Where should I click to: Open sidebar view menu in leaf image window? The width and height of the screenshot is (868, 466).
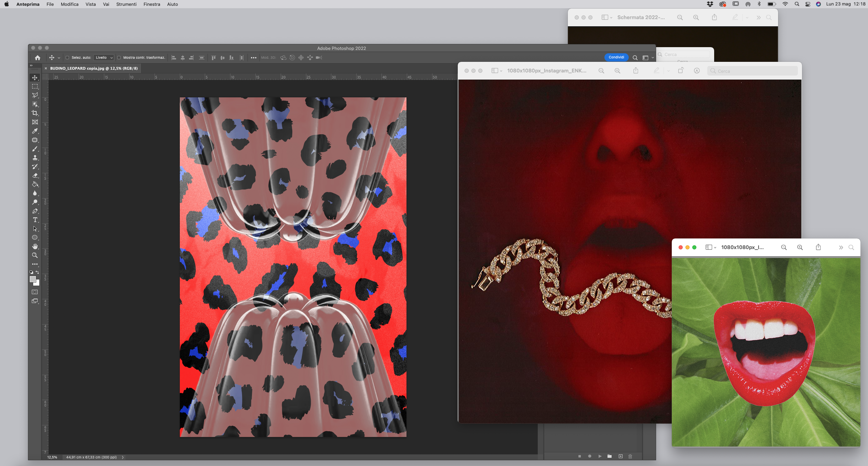[711, 247]
